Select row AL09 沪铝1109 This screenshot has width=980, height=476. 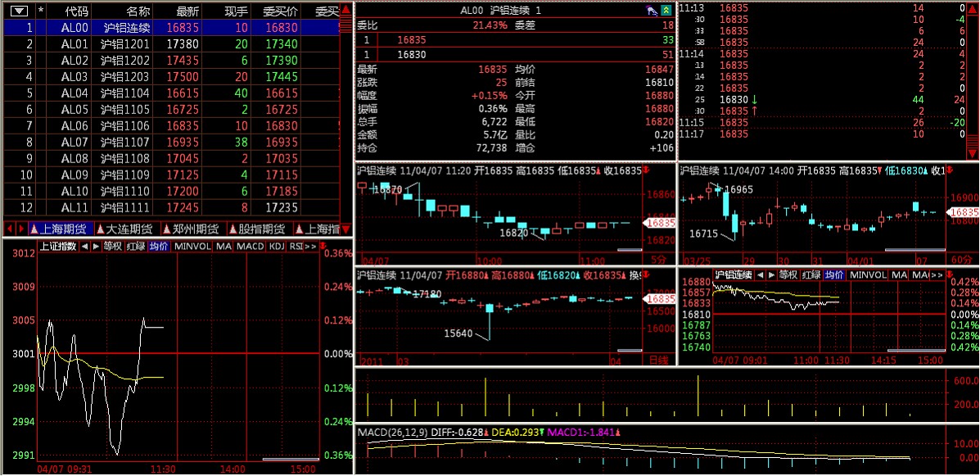(x=171, y=174)
